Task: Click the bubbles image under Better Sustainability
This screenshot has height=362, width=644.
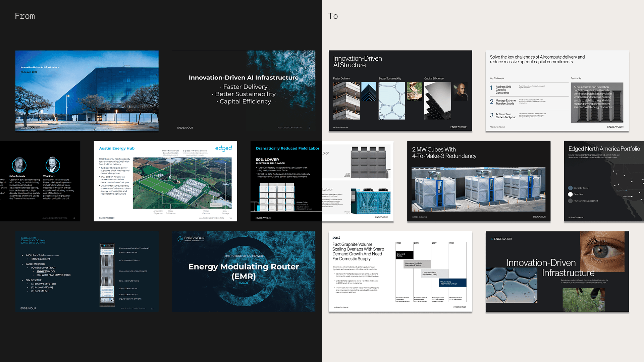Action: click(x=391, y=101)
